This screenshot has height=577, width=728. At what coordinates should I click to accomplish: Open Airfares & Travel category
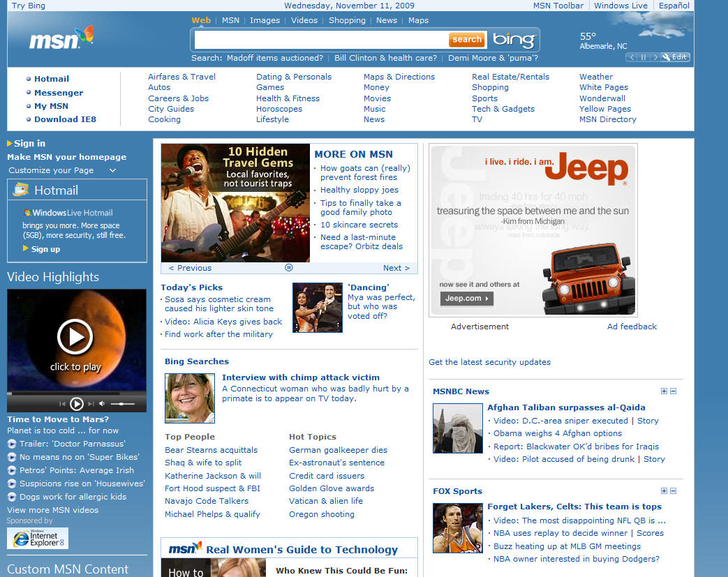click(x=182, y=77)
